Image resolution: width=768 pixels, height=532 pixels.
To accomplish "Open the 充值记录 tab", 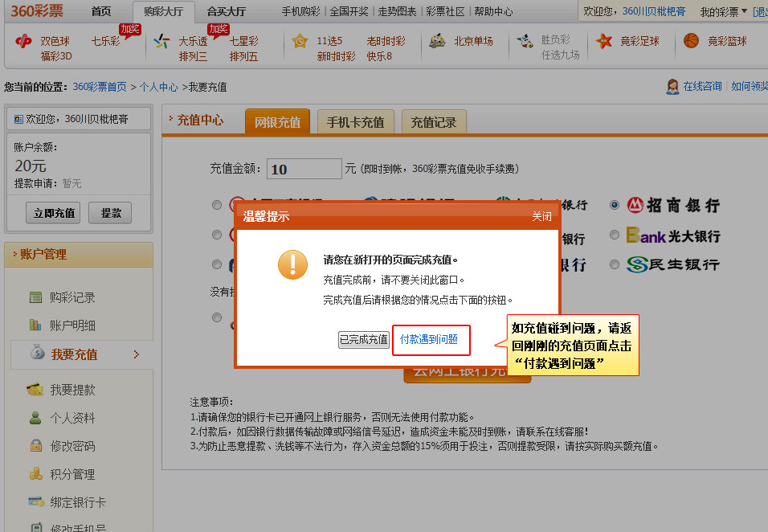I will (434, 121).
